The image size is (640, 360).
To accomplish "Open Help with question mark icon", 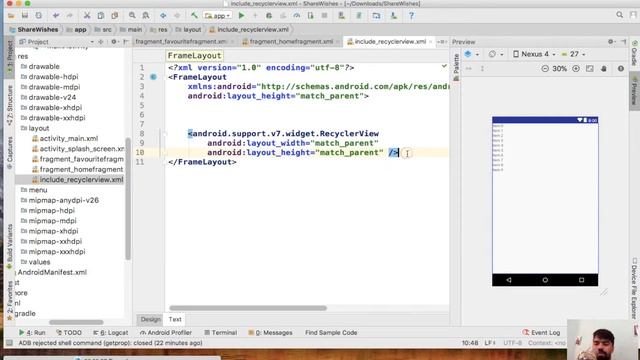I will (x=411, y=16).
